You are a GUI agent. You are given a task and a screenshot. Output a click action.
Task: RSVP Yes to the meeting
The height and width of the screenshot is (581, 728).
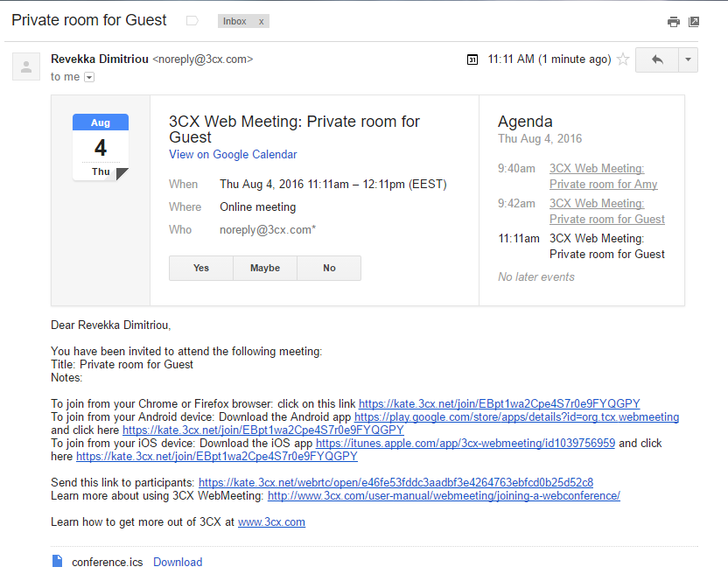(x=201, y=268)
